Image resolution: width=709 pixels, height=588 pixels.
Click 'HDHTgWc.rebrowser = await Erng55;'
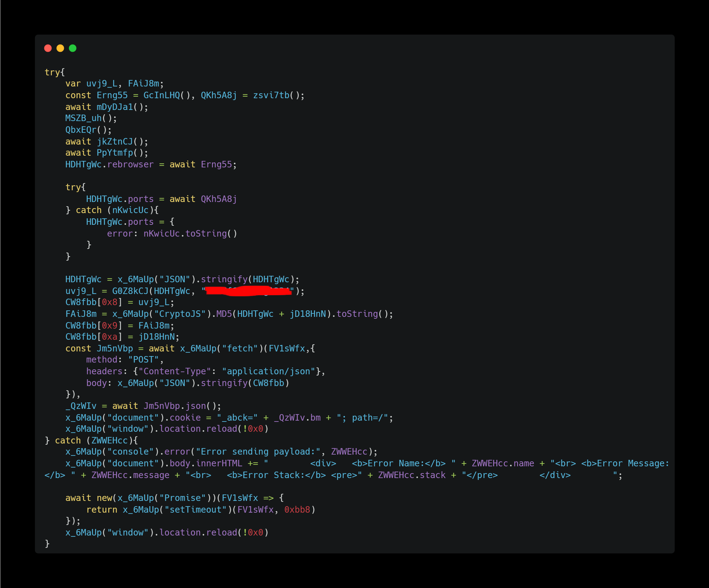pos(151,165)
